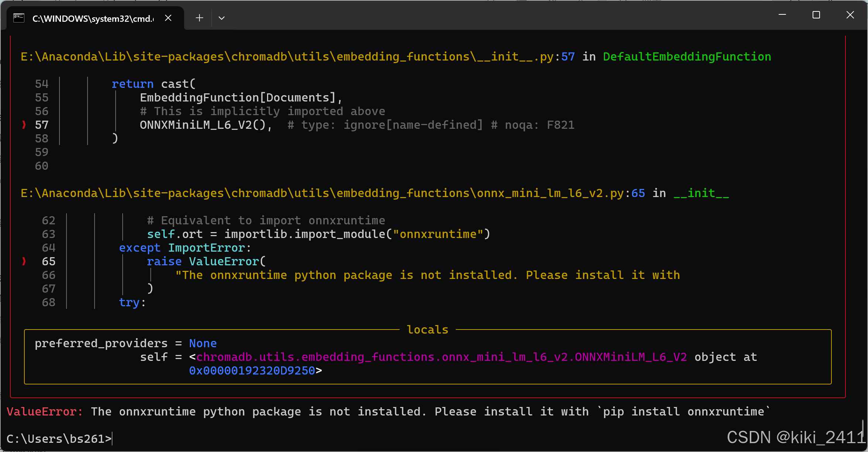
Task: Select the C:\WINDOWS\system32\cmd tab title
Action: pyautogui.click(x=92, y=18)
